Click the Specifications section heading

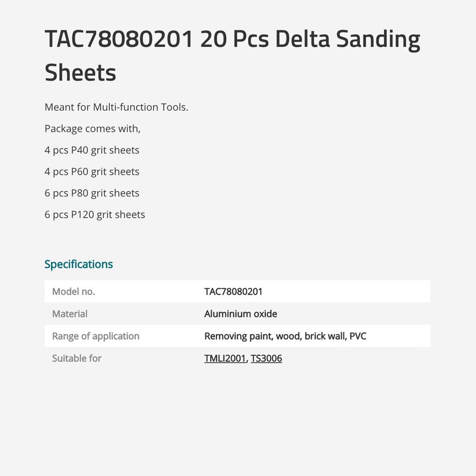point(79,264)
